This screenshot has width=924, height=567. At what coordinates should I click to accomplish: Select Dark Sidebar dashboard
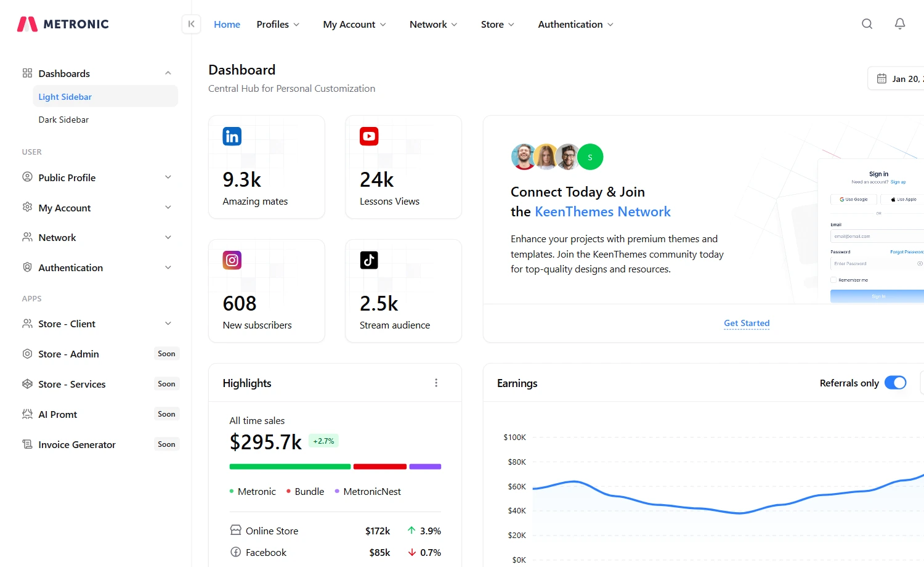point(105,120)
